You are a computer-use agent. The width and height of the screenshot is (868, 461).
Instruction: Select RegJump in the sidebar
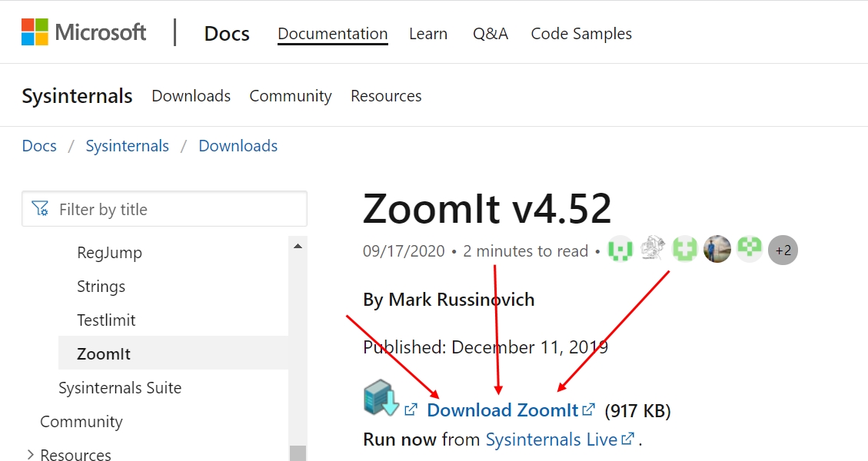click(110, 252)
